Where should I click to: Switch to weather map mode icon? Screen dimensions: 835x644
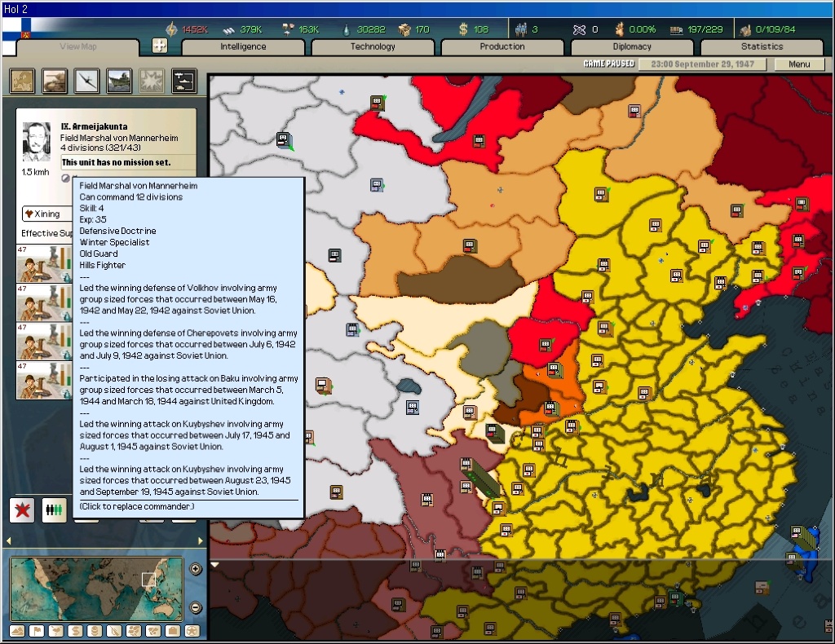[x=56, y=631]
